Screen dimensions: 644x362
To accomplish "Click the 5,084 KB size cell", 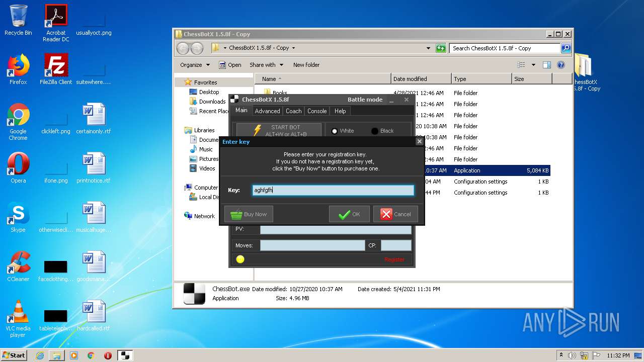I will pos(537,170).
